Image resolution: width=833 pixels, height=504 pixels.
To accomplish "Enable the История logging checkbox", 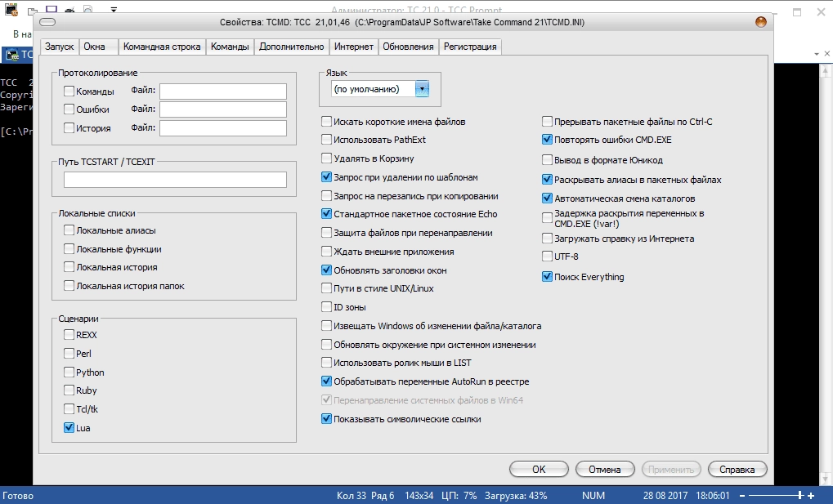I will [69, 127].
